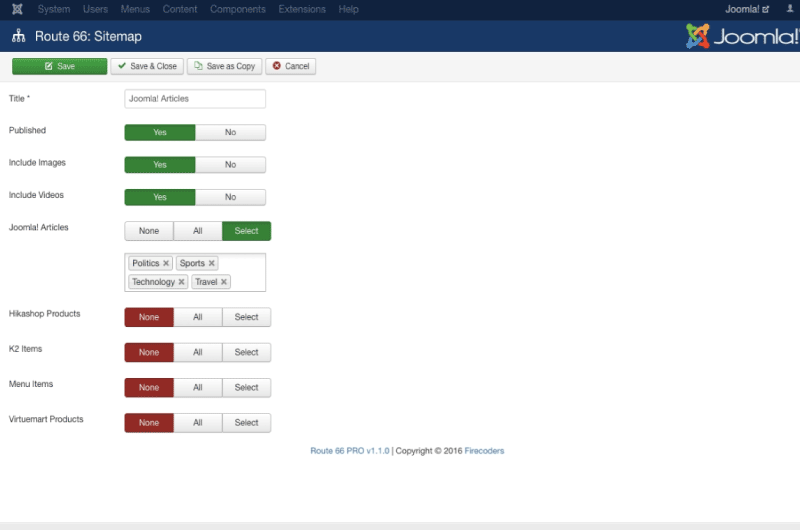Choose Select for Joomla! Articles
800x530 pixels.
[x=246, y=231]
